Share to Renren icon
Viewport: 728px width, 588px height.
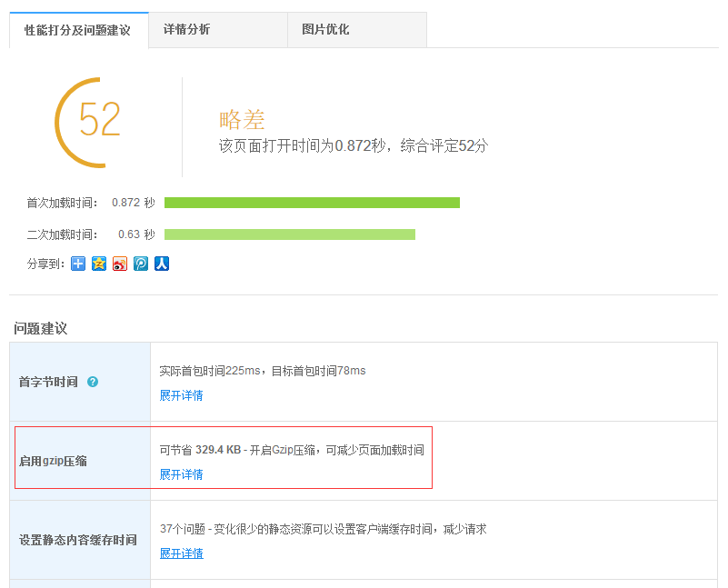coord(162,264)
